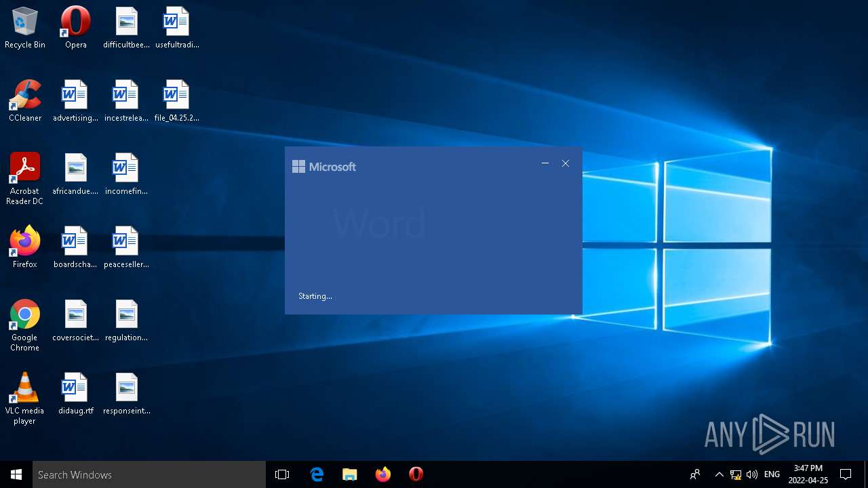Viewport: 868px width, 488px height.
Task: Open Acrobat Reader DC shortcut
Action: [25, 179]
